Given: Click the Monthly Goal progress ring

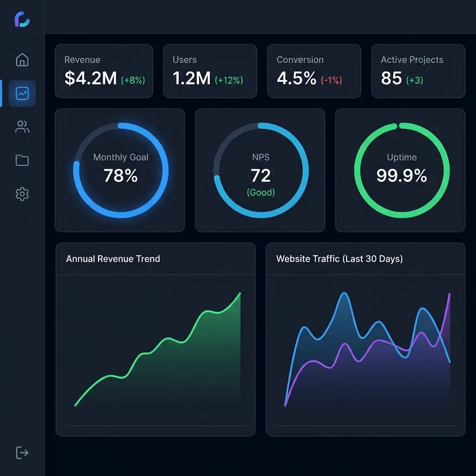Looking at the screenshot, I should pyautogui.click(x=120, y=170).
